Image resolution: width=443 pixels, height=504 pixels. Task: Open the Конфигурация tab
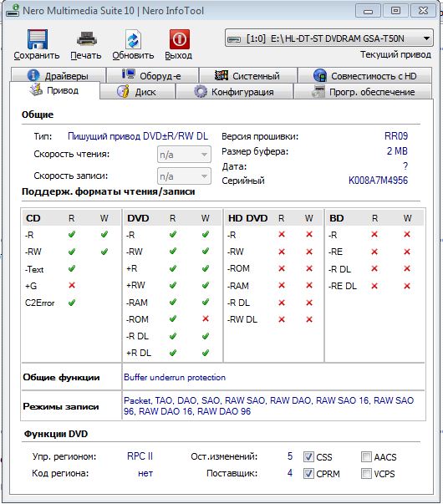(x=235, y=92)
